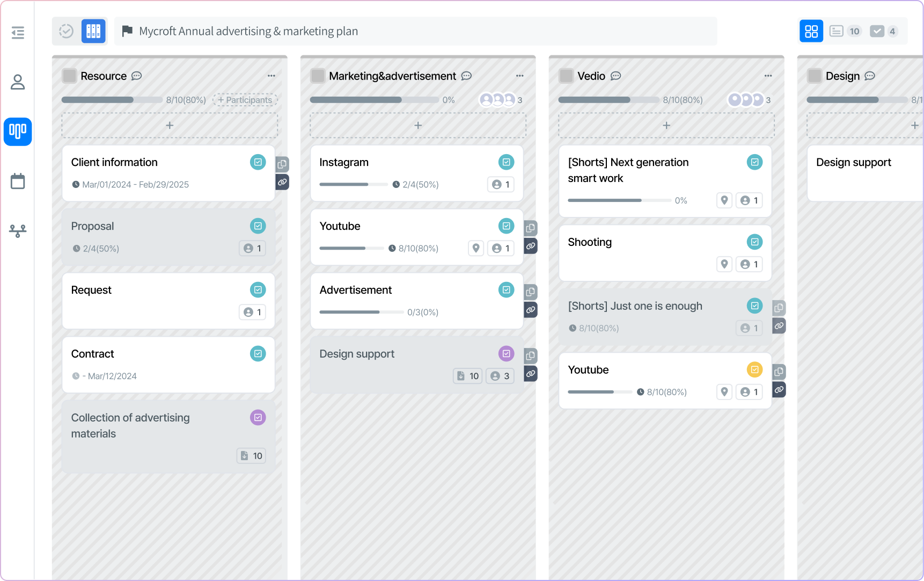The width and height of the screenshot is (924, 581).
Task: Add new card in Vedio column
Action: click(x=666, y=125)
